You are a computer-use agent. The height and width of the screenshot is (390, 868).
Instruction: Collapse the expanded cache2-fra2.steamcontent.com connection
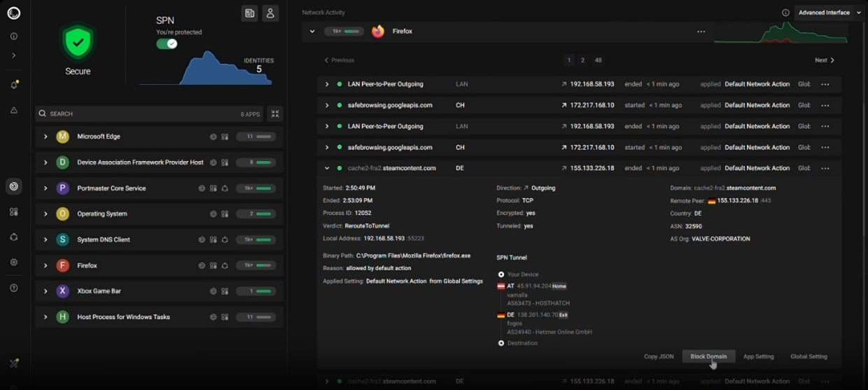point(327,168)
